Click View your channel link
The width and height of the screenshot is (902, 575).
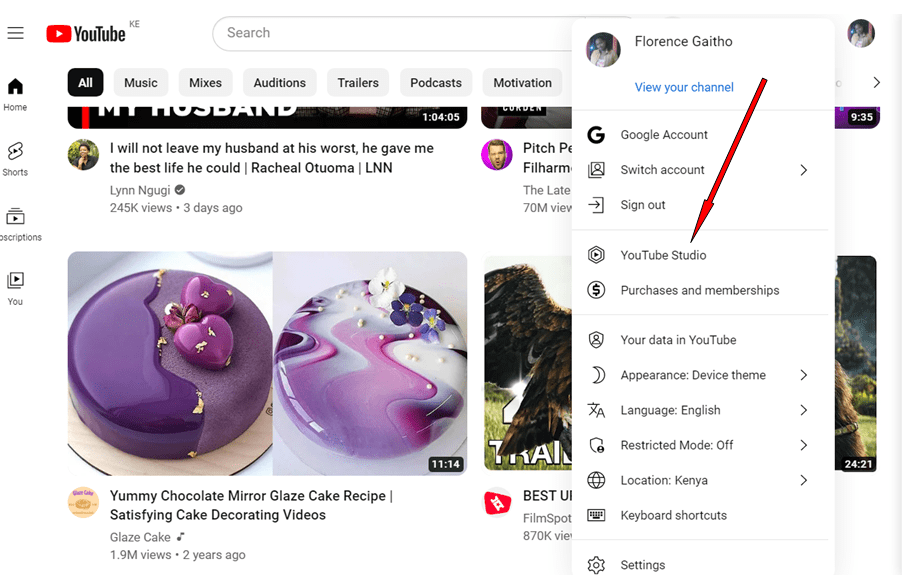(x=684, y=87)
